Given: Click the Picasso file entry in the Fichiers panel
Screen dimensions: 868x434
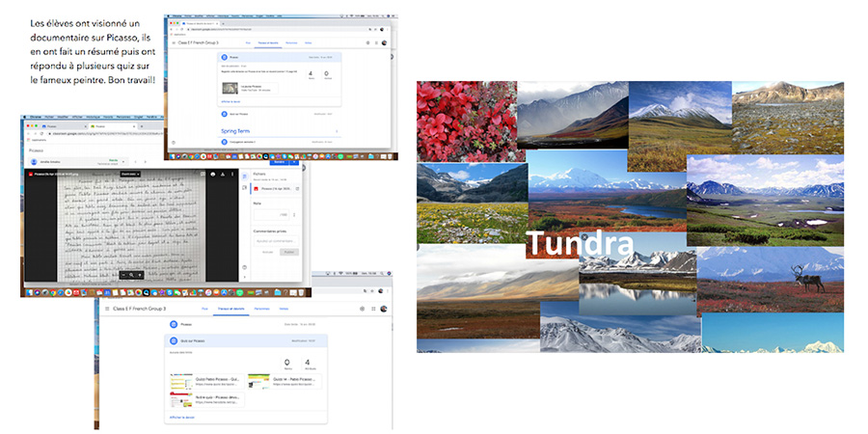Looking at the screenshot, I should coord(275,189).
